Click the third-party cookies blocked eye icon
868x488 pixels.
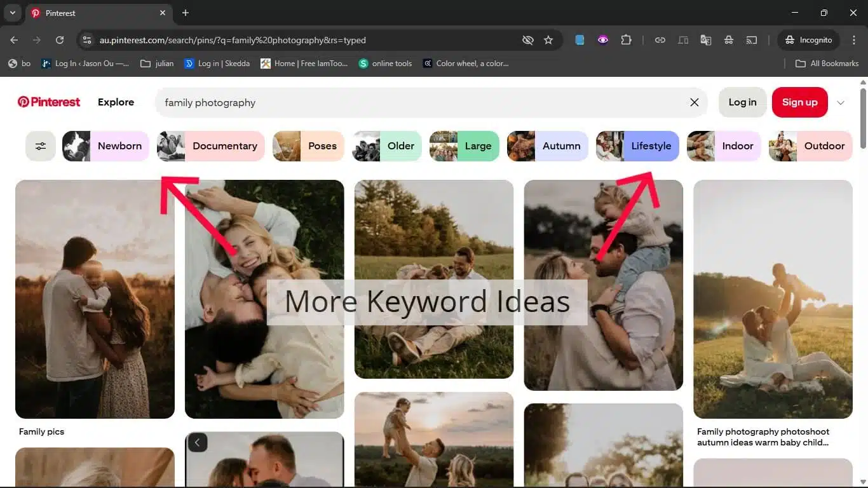tap(527, 40)
